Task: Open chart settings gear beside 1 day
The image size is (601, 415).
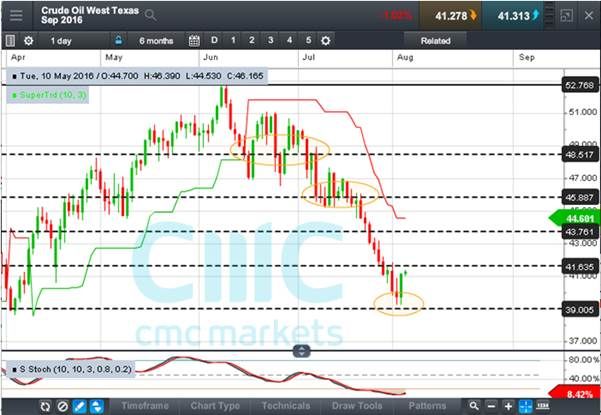Action: (29, 41)
